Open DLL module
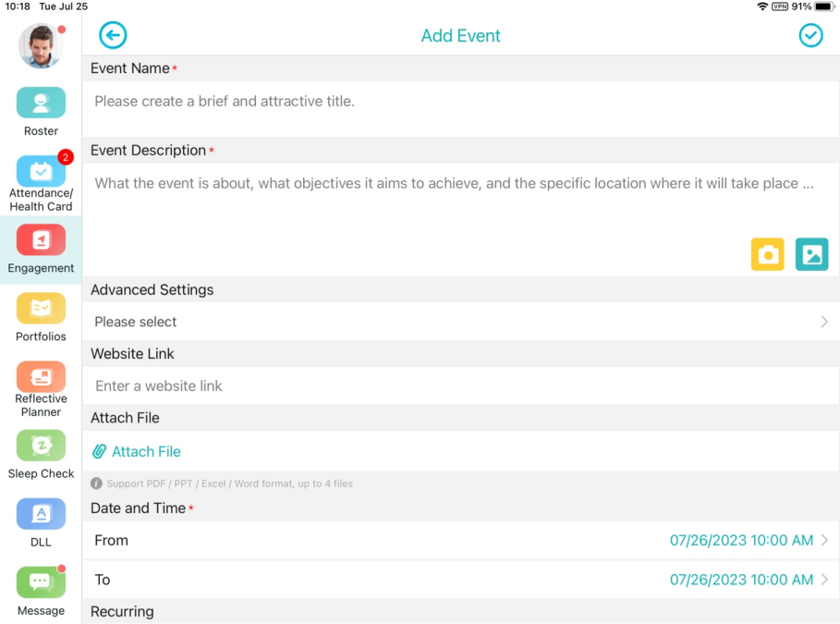The image size is (840, 624). click(x=41, y=522)
